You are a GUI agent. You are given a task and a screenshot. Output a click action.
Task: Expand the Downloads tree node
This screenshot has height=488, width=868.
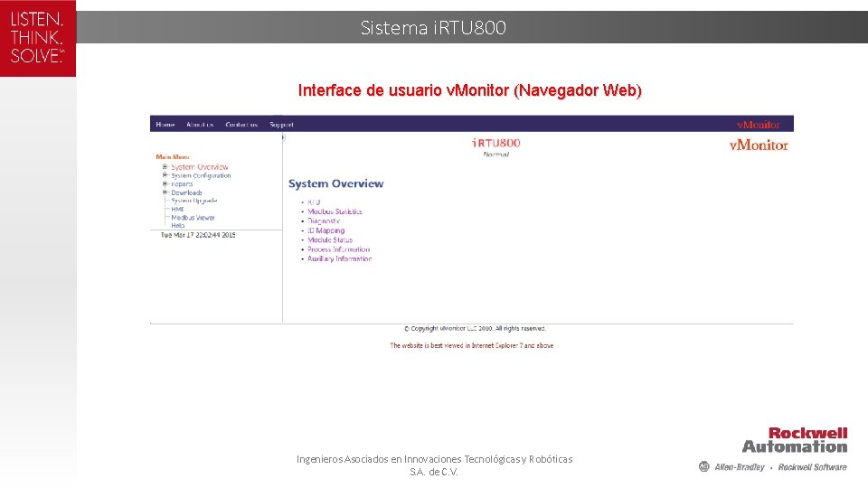(x=165, y=192)
